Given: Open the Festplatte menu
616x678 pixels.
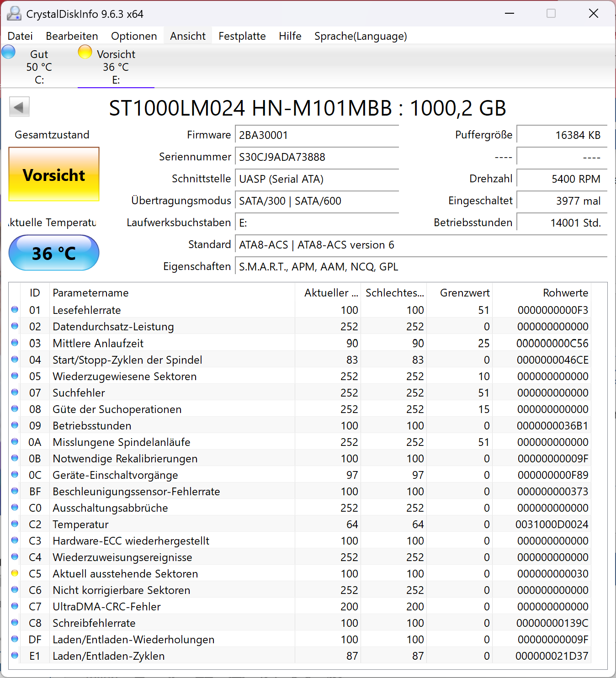Looking at the screenshot, I should [x=242, y=36].
